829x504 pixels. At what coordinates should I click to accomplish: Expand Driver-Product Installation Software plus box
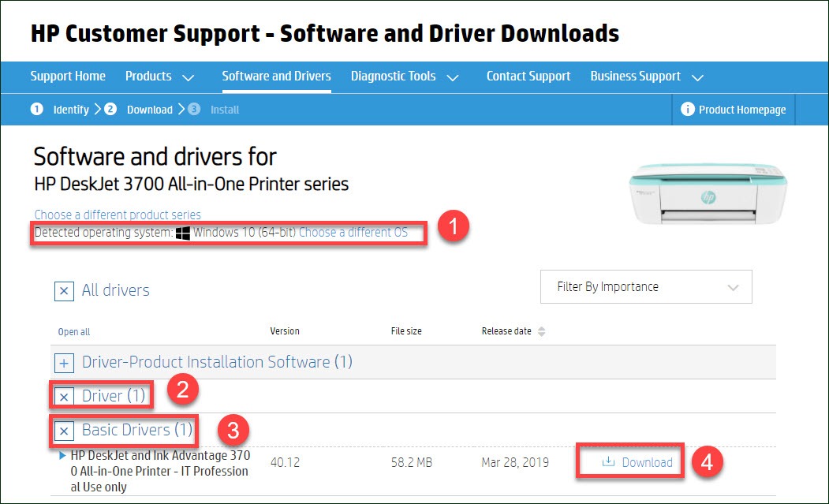(64, 364)
